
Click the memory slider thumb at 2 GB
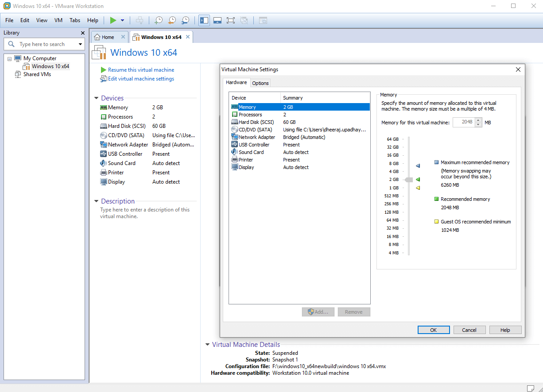click(409, 180)
